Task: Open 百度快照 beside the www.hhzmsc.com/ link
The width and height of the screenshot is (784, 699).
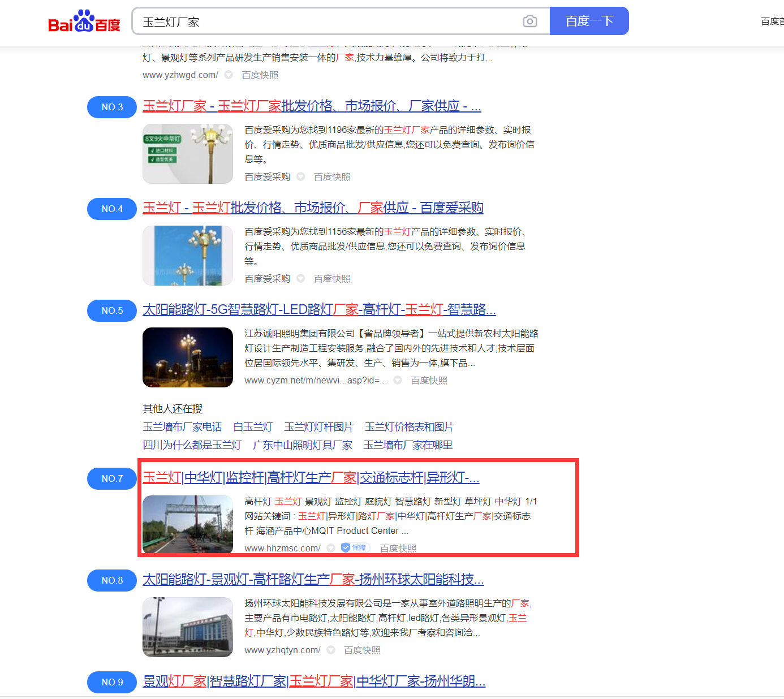Action: click(398, 549)
